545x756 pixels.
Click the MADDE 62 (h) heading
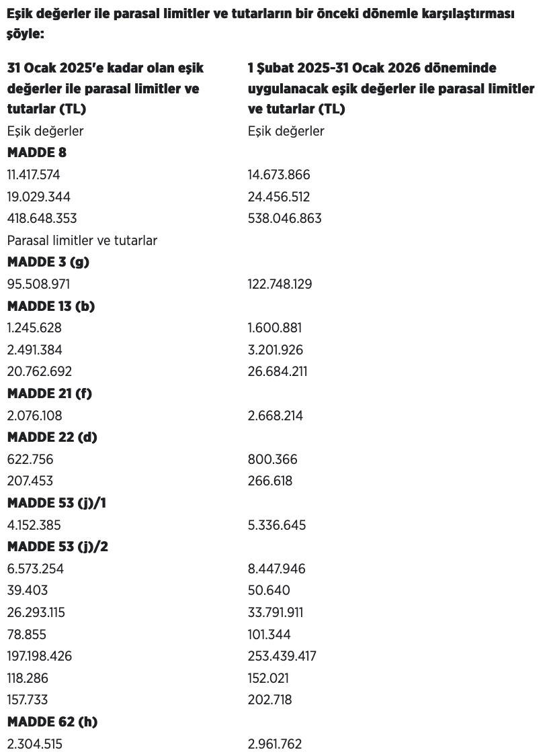pyautogui.click(x=52, y=722)
